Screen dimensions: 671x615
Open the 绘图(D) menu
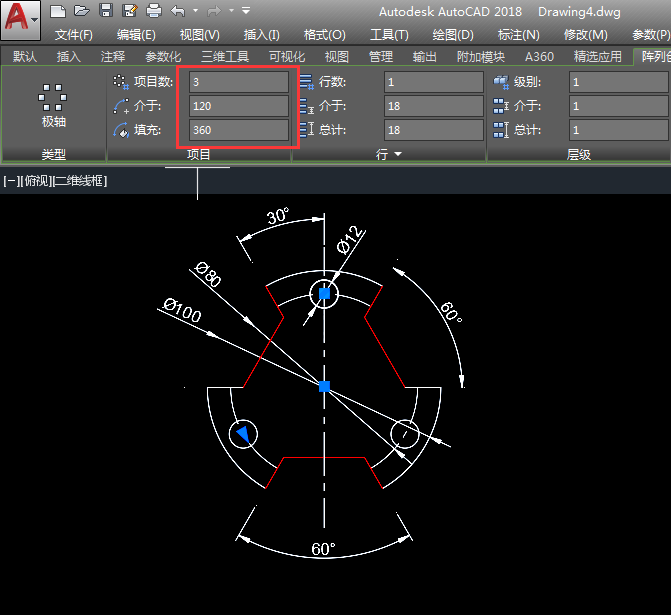pyautogui.click(x=453, y=35)
